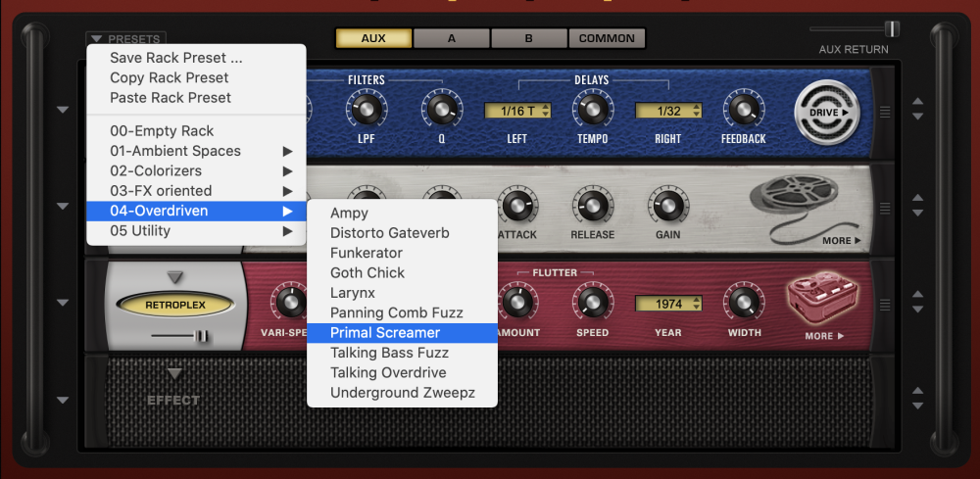Collapse the second rack slot side arrow
980x479 pixels.
63,206
